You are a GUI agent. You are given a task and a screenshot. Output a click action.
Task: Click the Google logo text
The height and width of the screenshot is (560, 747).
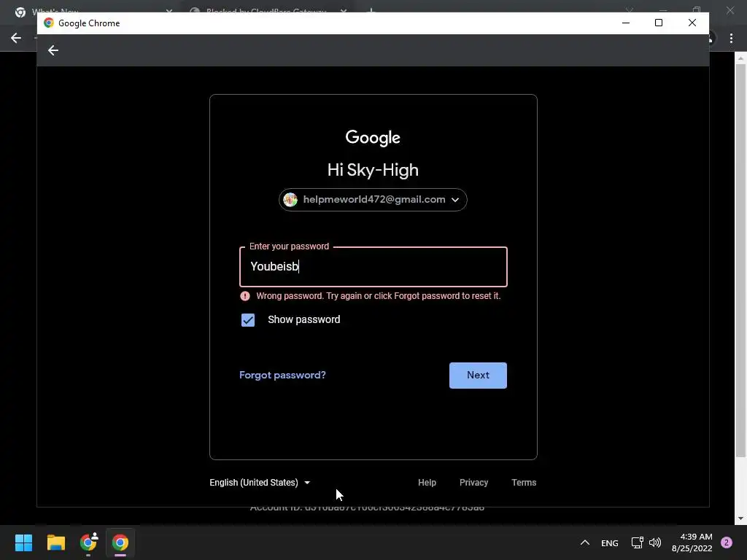(x=373, y=138)
